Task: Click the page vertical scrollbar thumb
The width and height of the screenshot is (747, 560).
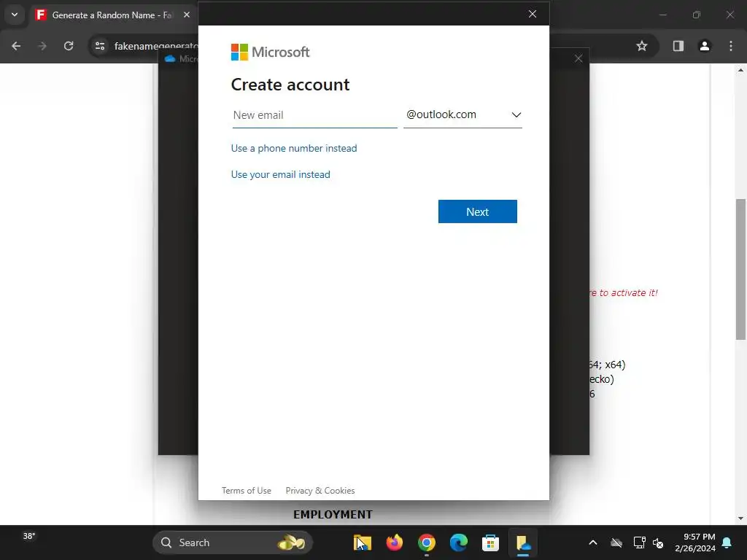Action: (740, 269)
